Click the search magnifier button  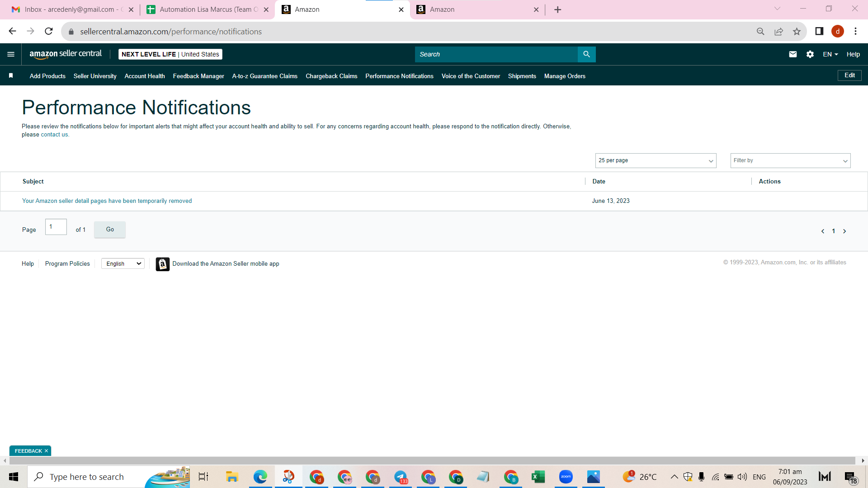point(586,54)
